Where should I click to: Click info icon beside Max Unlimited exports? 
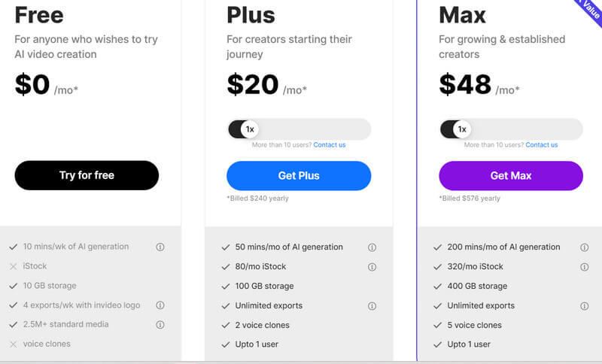[x=584, y=306]
